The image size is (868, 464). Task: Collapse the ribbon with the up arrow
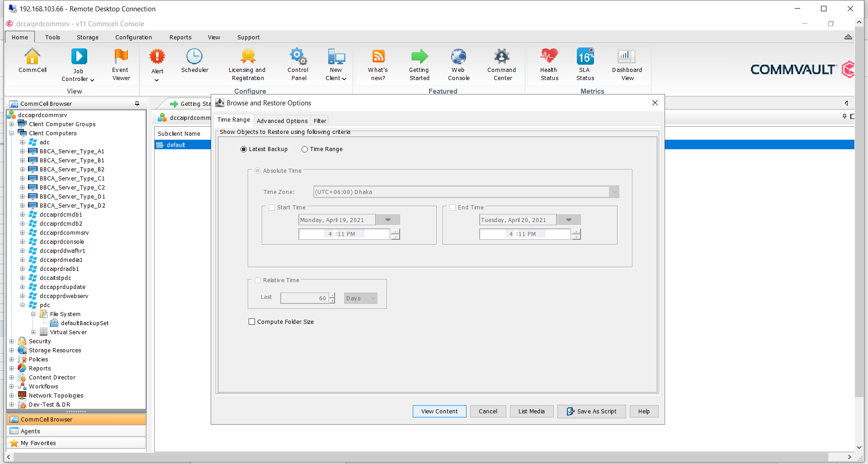click(848, 37)
